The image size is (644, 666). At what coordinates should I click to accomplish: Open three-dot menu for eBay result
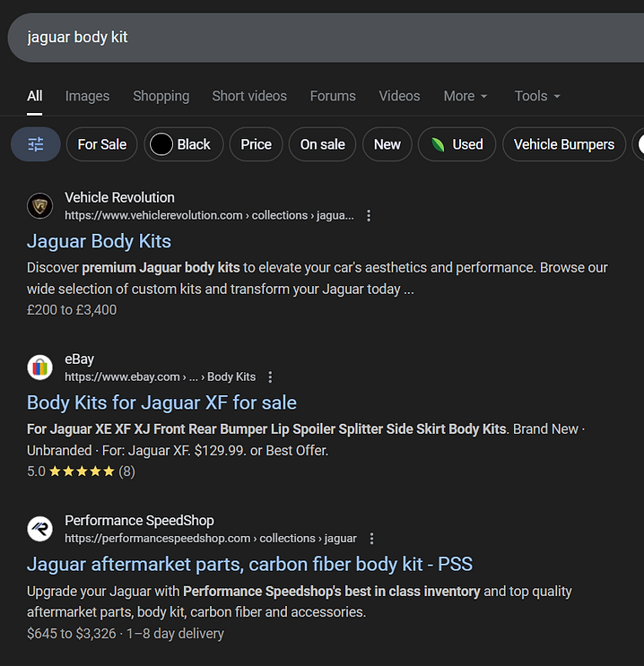(x=270, y=377)
